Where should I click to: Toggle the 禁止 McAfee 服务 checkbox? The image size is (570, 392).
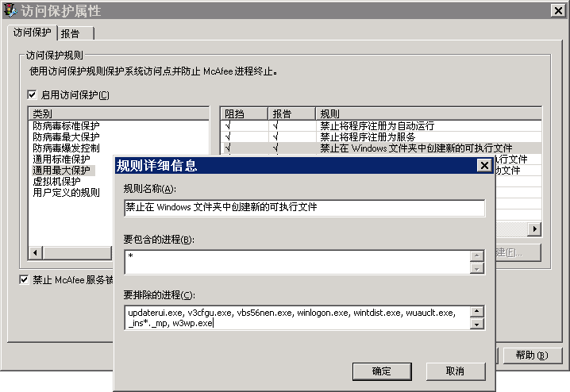[x=24, y=280]
